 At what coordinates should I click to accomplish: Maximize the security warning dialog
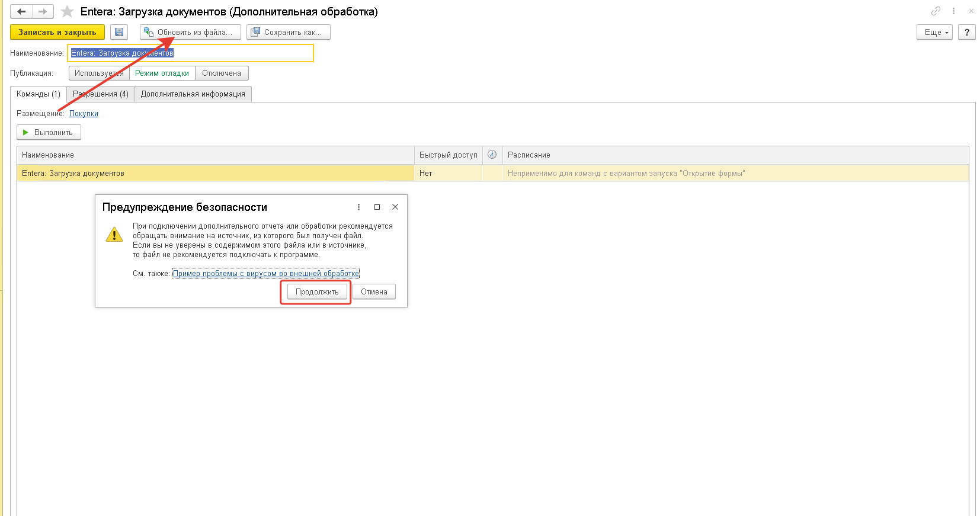377,207
